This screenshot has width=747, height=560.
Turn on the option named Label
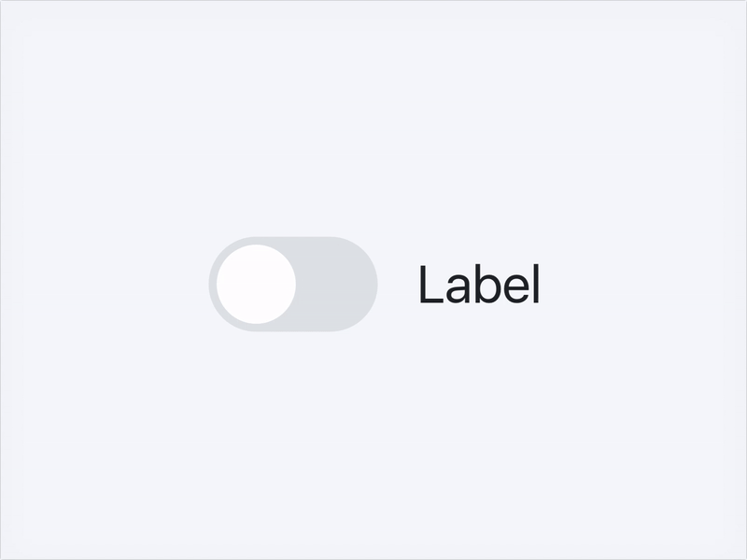(293, 285)
